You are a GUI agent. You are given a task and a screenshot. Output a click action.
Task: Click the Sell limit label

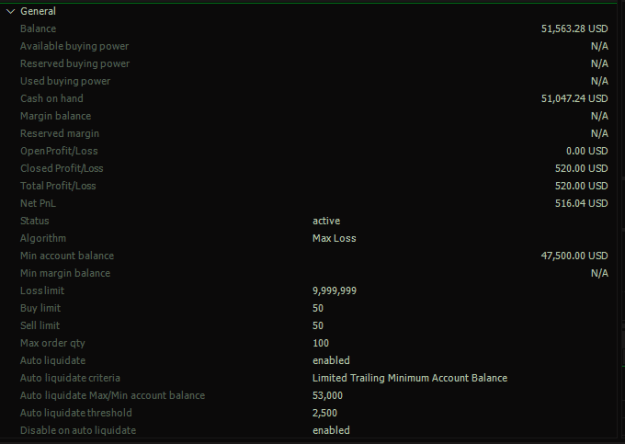tap(40, 326)
